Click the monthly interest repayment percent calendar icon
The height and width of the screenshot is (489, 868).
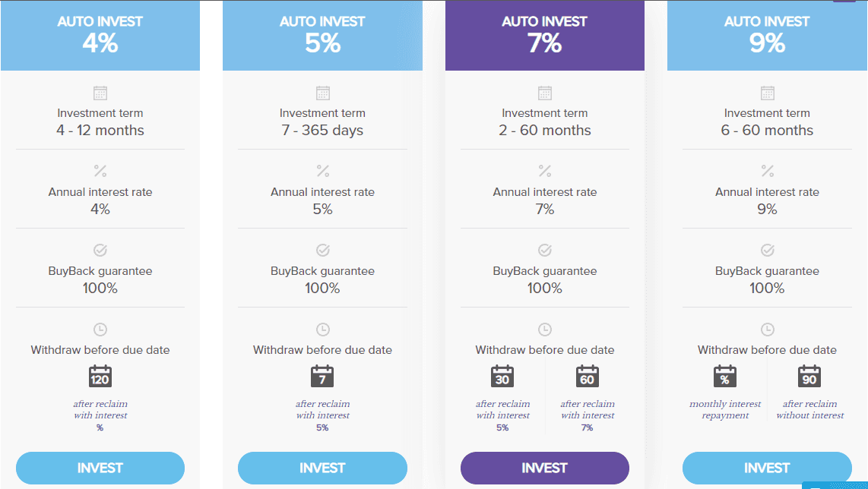(x=724, y=376)
